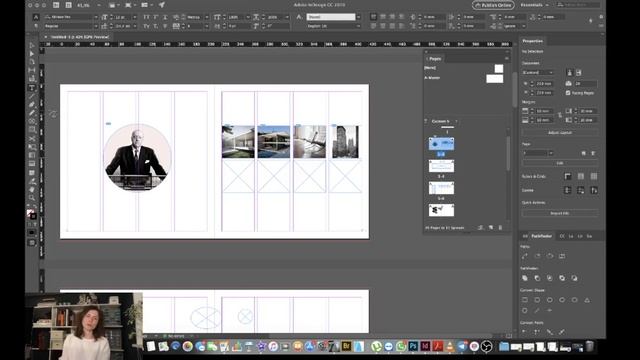Select the Rectangle Frame tool

32,121
